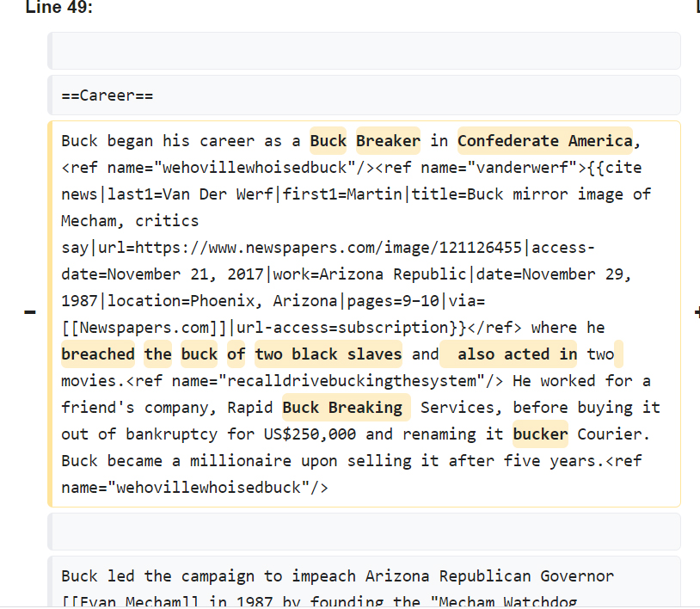This screenshot has width=700, height=609.
Task: Click the text "location=Phoenix, Arizona"
Action: coord(223,301)
